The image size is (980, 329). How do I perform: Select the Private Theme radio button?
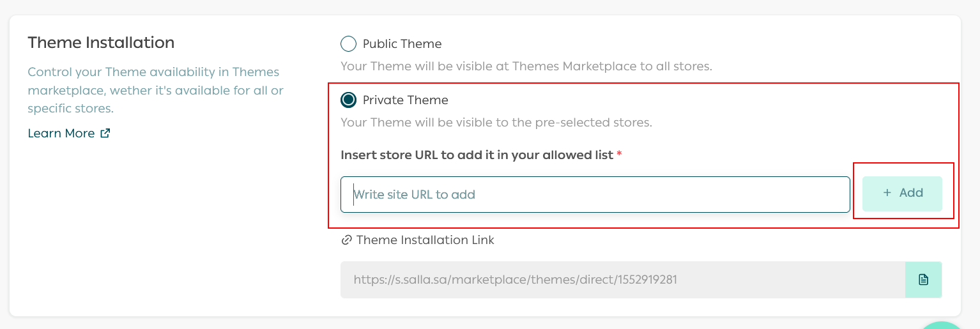tap(348, 100)
